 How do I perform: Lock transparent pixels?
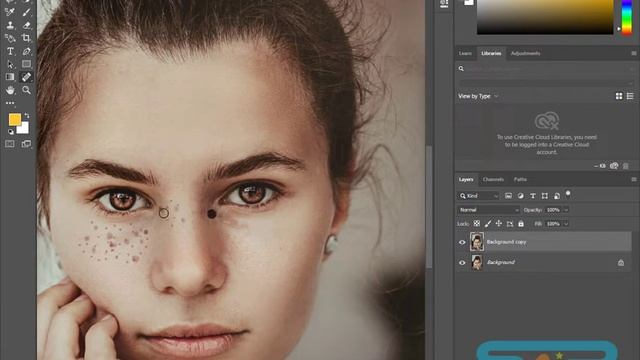[x=477, y=224]
